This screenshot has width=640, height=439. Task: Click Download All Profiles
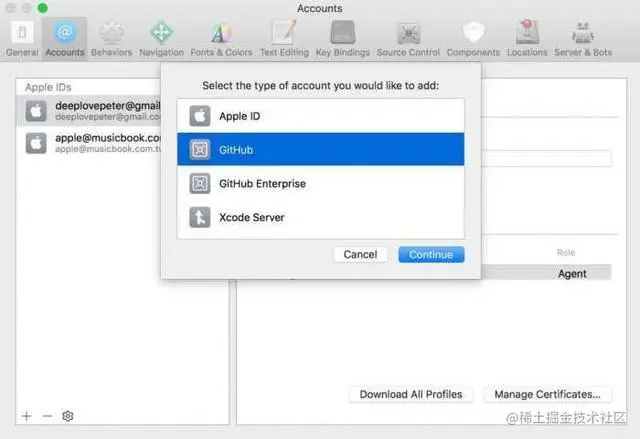click(x=411, y=394)
